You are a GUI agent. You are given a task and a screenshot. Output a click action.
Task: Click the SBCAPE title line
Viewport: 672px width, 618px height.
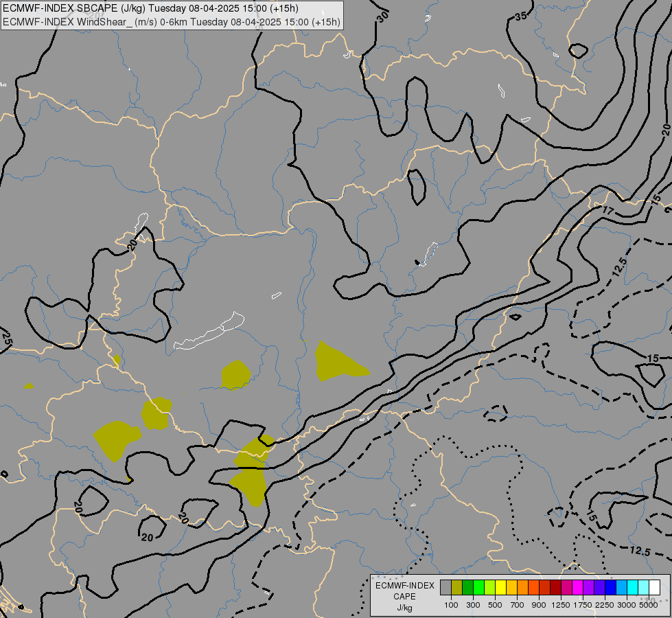[x=150, y=8]
